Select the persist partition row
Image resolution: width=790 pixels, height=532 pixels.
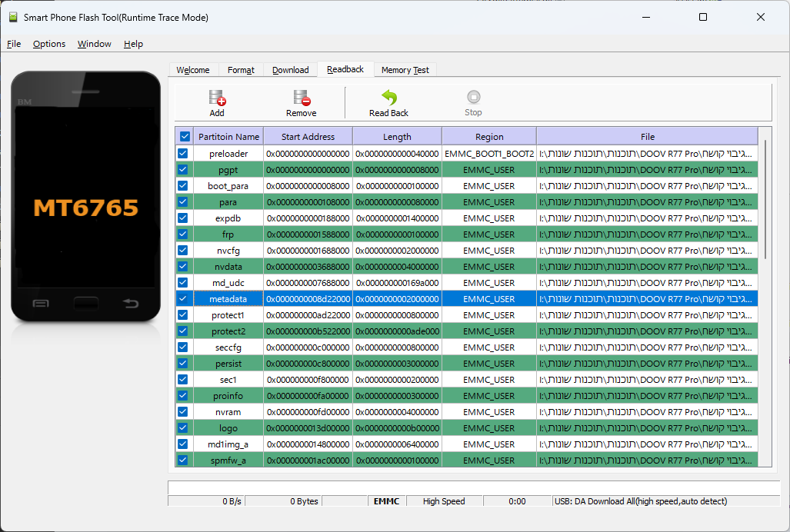click(228, 364)
